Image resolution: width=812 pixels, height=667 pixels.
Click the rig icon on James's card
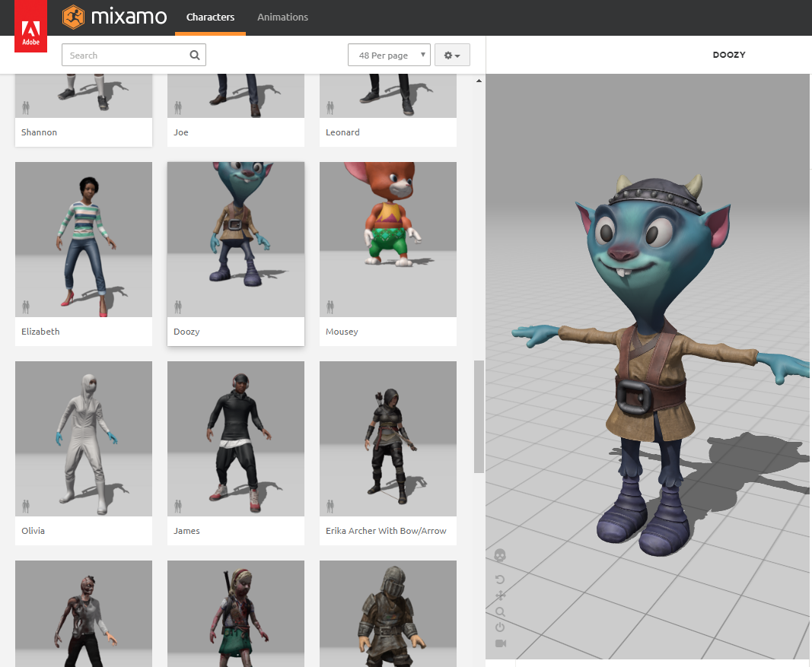pos(178,507)
